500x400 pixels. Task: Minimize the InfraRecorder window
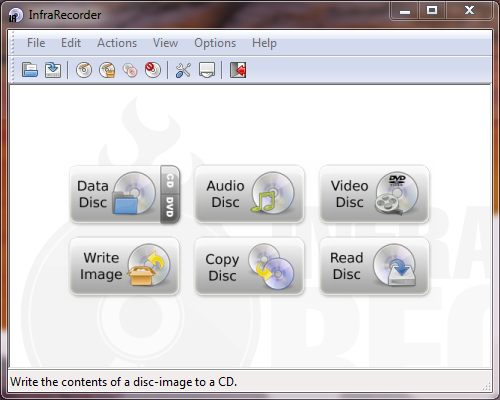[x=405, y=11]
